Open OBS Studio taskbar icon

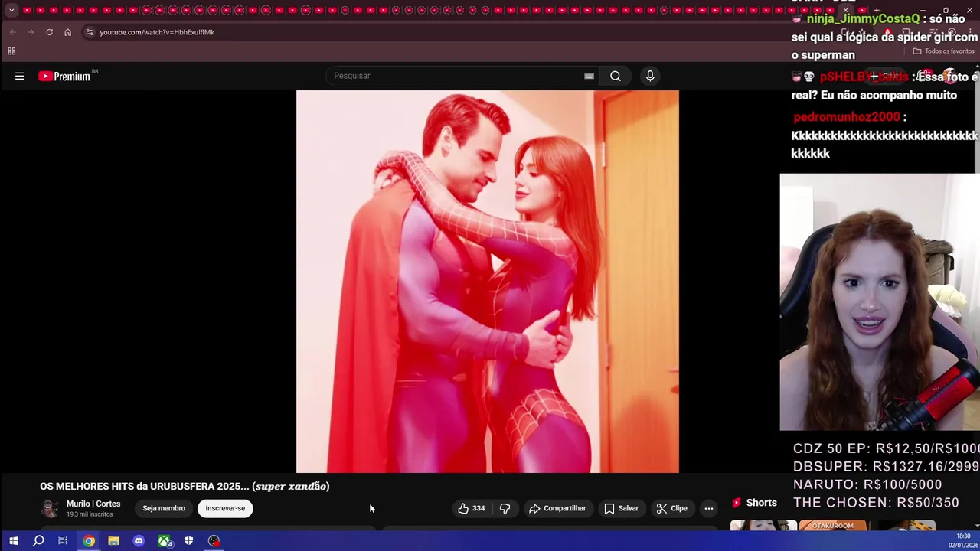click(214, 541)
